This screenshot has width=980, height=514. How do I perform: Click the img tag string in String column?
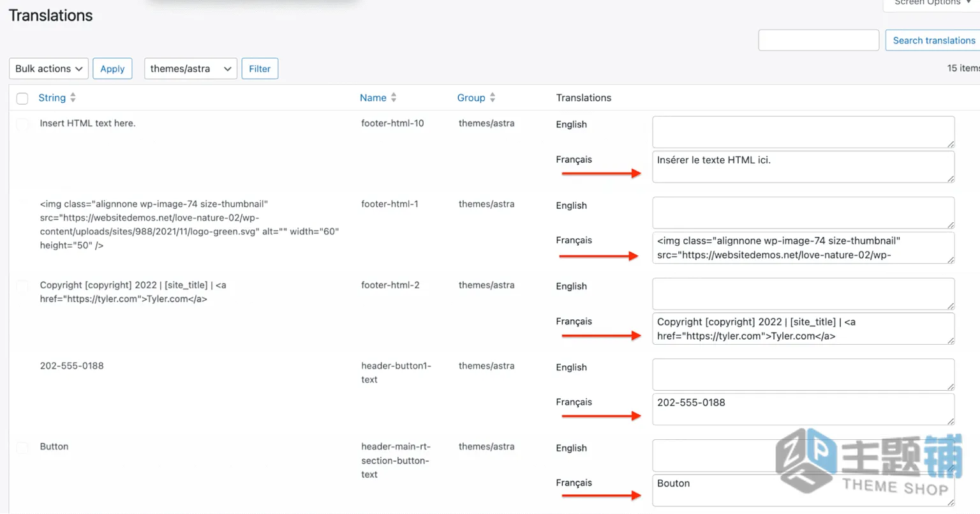click(189, 225)
